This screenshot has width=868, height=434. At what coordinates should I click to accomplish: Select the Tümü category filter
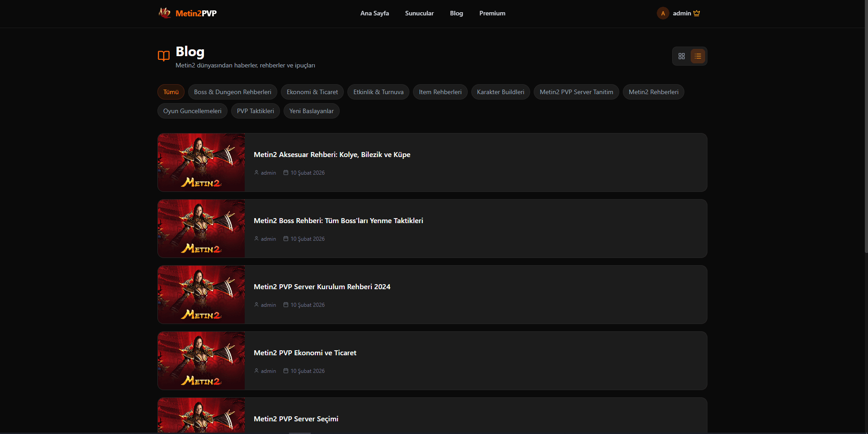[x=171, y=92]
